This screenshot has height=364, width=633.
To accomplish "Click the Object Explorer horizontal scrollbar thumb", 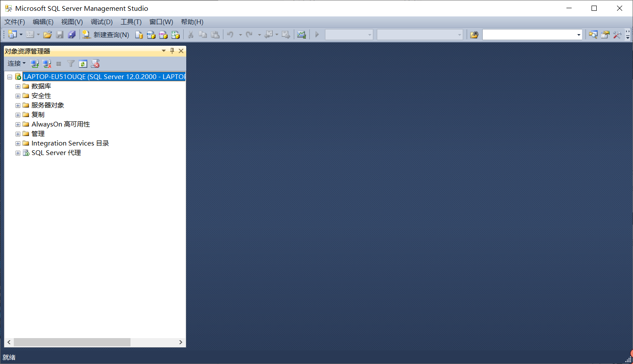I will pos(72,342).
